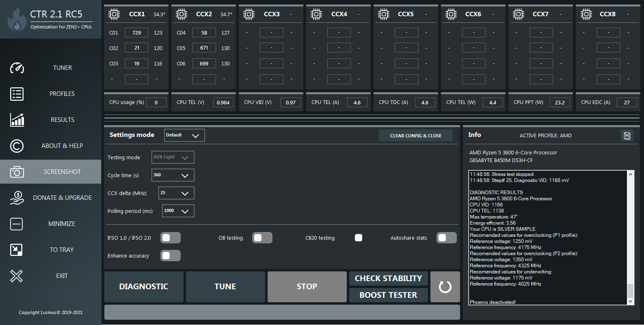Click the circular refresh arrow button
This screenshot has width=644, height=325.
coord(445,287)
